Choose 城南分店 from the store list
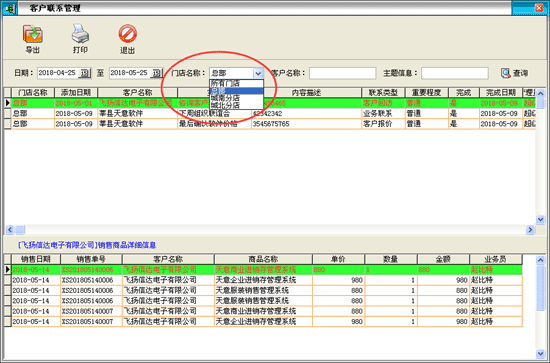550x363 pixels. [236, 98]
